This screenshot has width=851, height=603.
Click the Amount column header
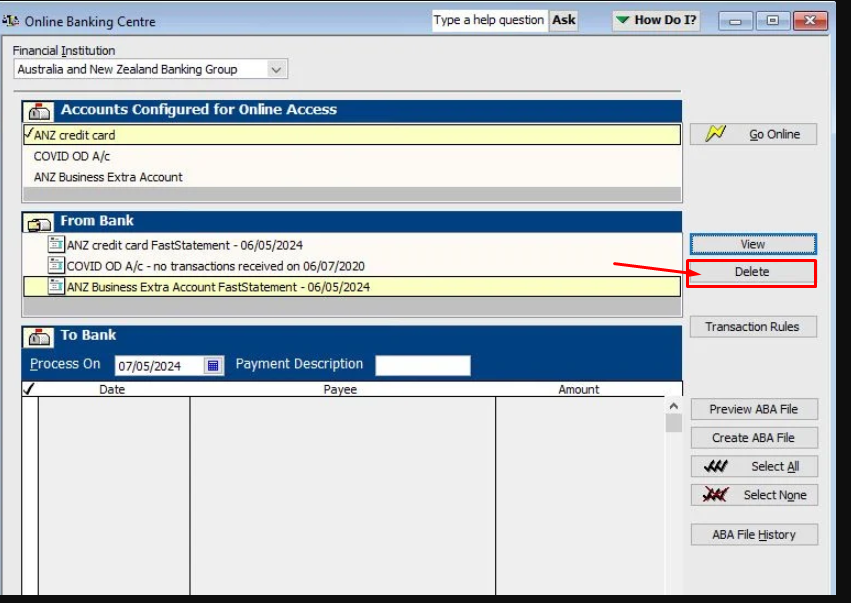click(579, 389)
